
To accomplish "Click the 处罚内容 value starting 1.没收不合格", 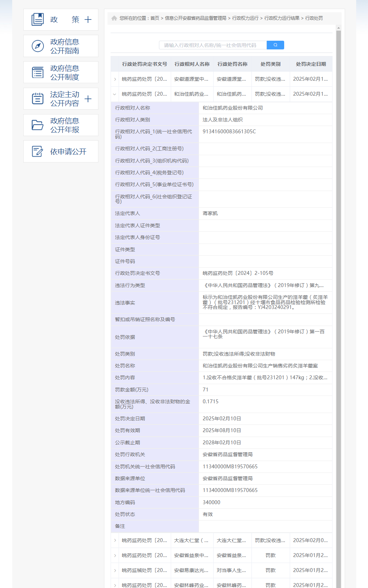I will [x=265, y=378].
